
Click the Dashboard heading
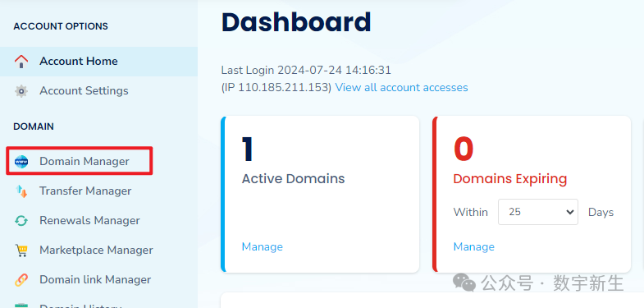(296, 22)
